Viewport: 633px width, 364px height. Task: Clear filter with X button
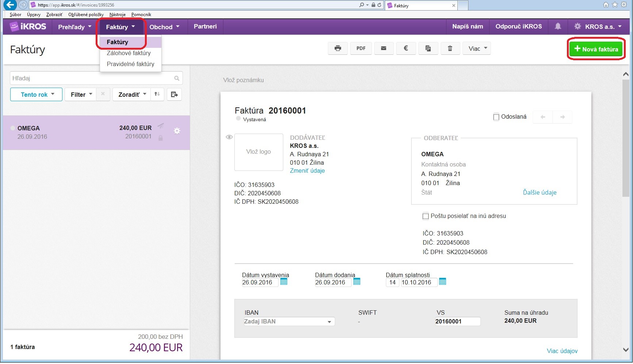pyautogui.click(x=103, y=94)
